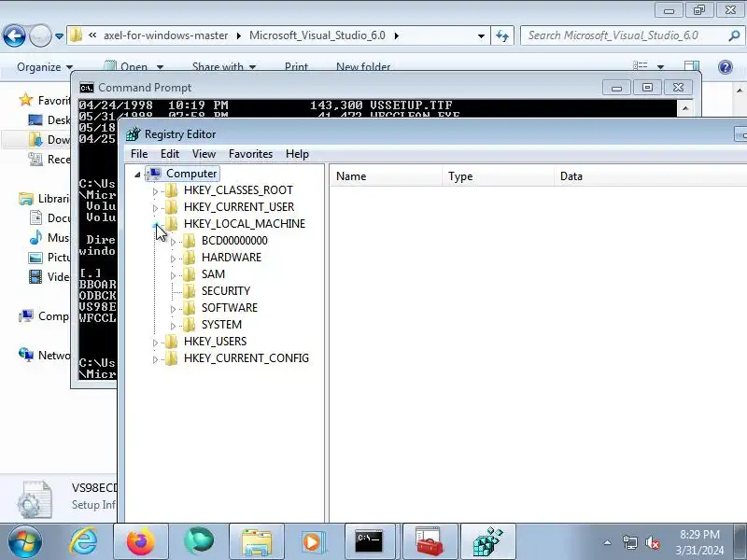The width and height of the screenshot is (747, 560).
Task: Click the Registry Editor title bar icon
Action: pyautogui.click(x=134, y=134)
